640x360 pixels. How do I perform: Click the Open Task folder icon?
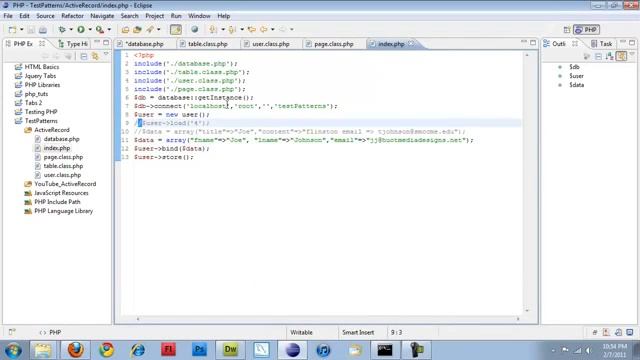(x=137, y=29)
